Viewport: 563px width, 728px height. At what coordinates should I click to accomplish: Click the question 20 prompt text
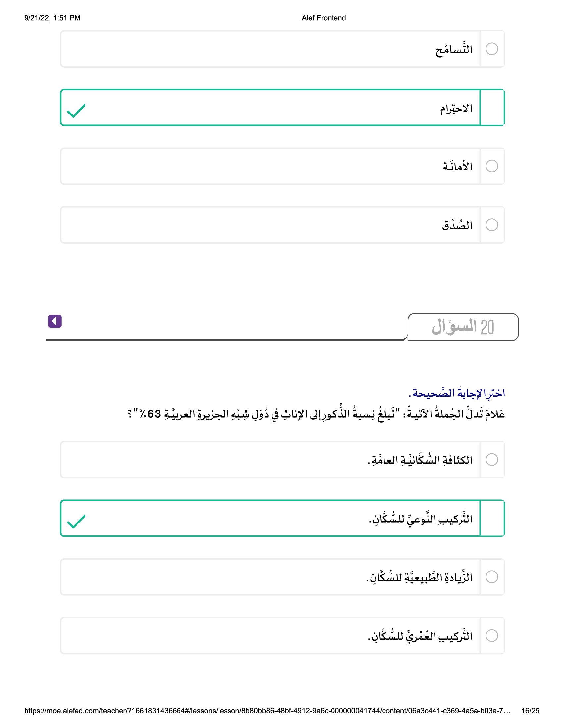316,414
